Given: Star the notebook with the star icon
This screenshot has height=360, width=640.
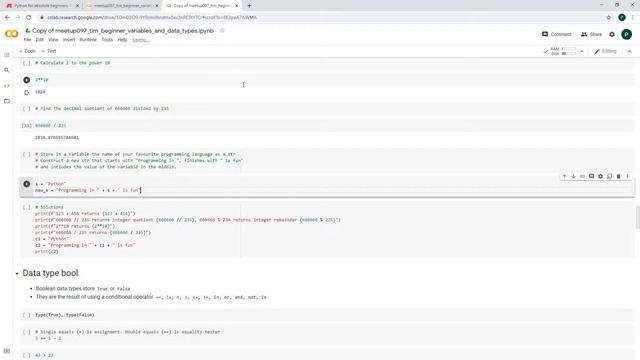Looking at the screenshot, I should point(222,31).
